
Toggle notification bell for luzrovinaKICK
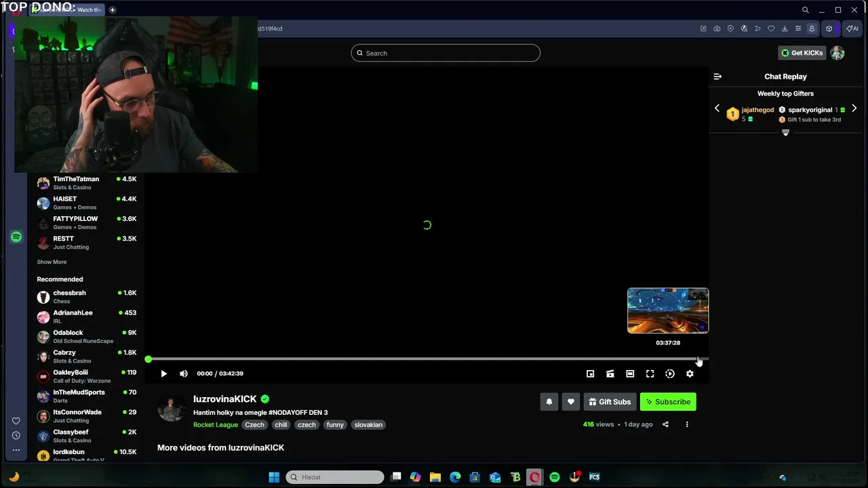(x=549, y=402)
